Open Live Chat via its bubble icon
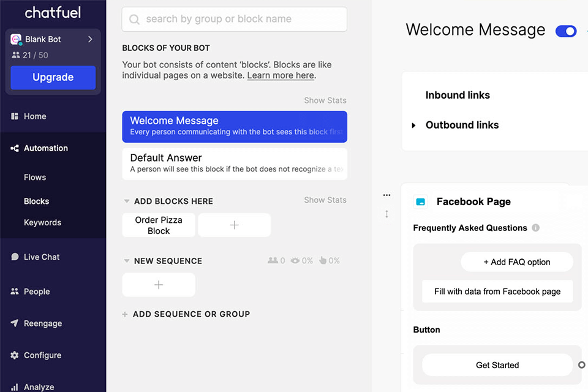This screenshot has height=392, width=588. click(15, 257)
